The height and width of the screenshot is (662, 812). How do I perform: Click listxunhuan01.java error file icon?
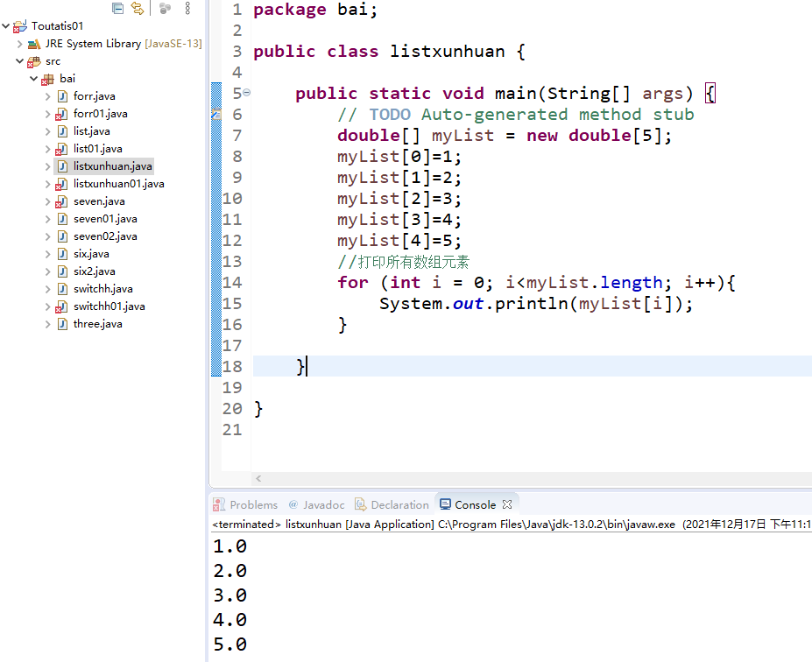tap(61, 184)
